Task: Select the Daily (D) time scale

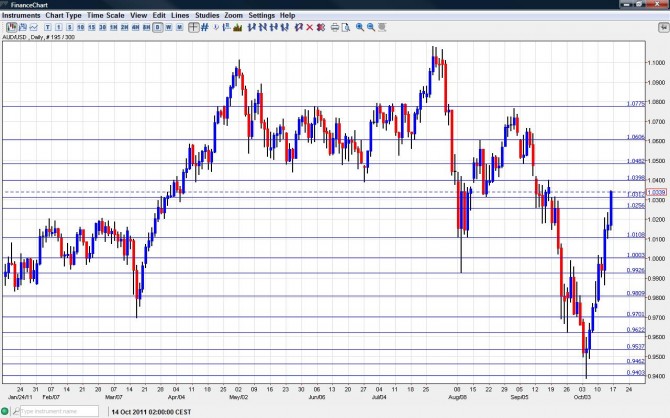Action: pyautogui.click(x=158, y=27)
